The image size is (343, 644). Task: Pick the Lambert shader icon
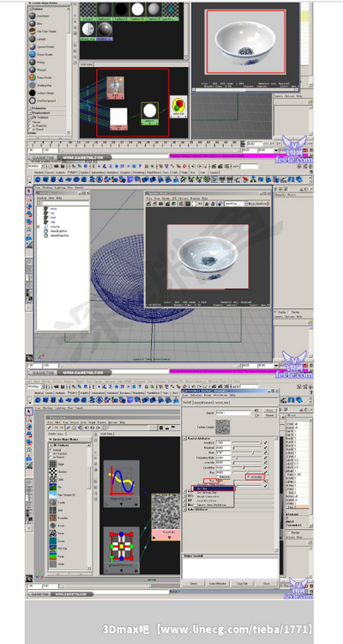pyautogui.click(x=32, y=39)
